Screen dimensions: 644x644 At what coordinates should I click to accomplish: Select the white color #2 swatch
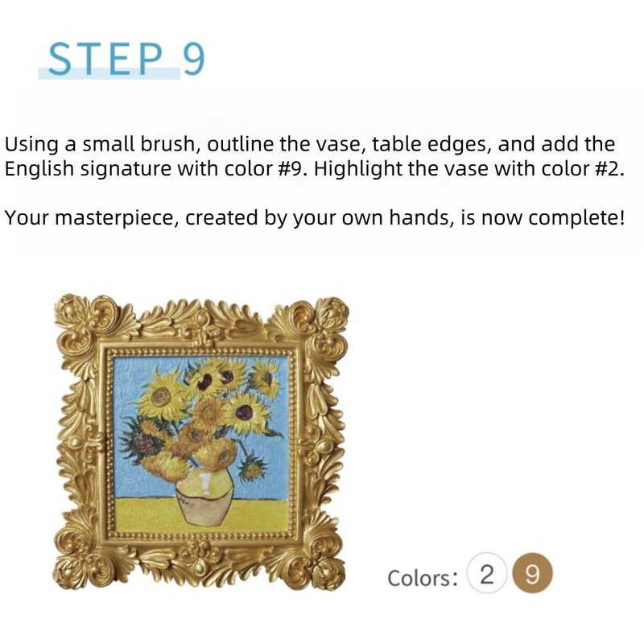486,576
